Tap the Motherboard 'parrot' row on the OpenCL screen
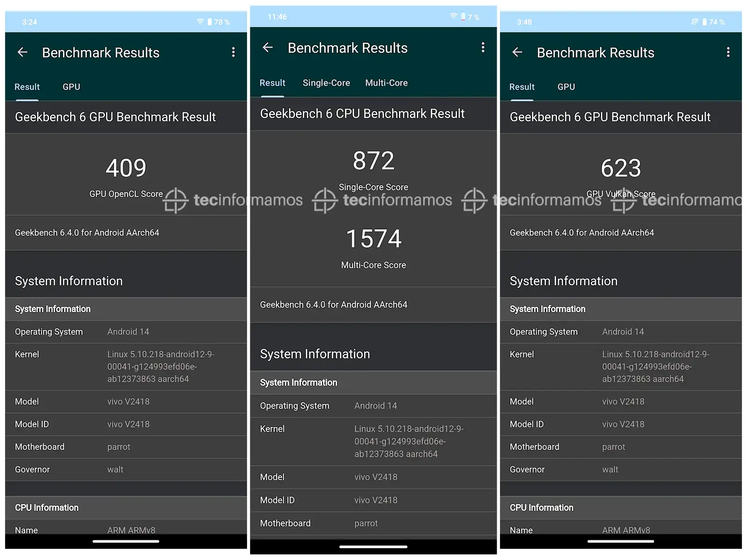The height and width of the screenshot is (560, 747). 126,447
